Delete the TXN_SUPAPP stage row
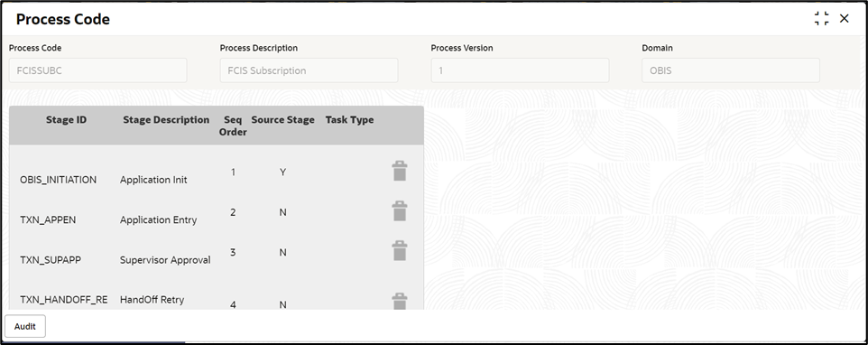868x345 pixels. coord(399,251)
